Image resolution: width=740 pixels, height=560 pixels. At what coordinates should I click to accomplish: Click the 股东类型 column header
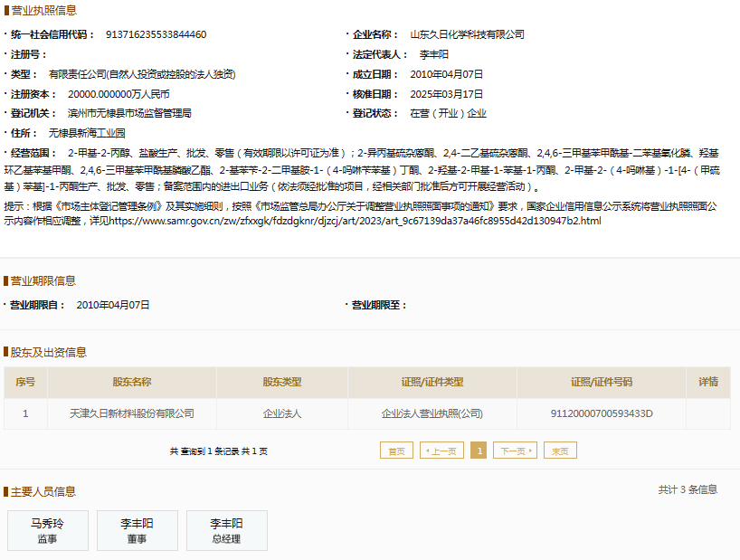[x=281, y=382]
